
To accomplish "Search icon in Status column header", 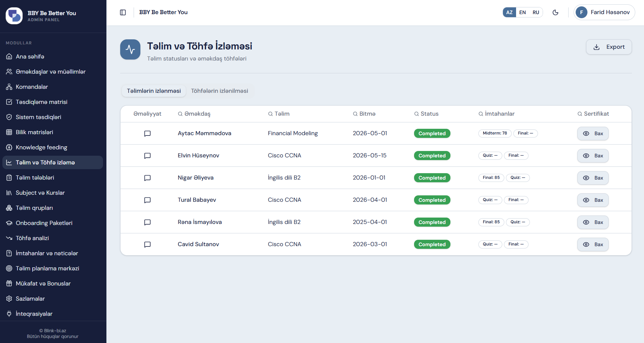I will 416,114.
